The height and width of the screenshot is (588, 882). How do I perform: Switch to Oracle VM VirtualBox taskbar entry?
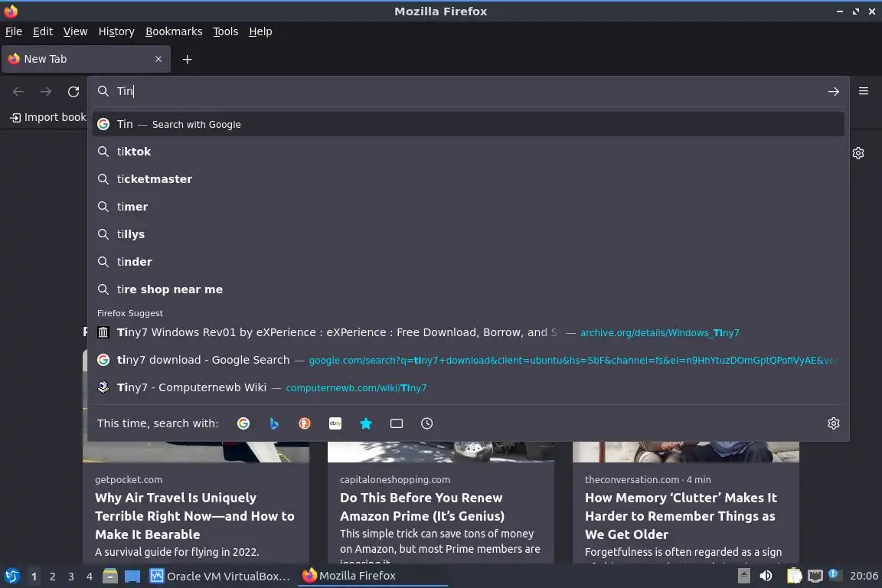(220, 576)
